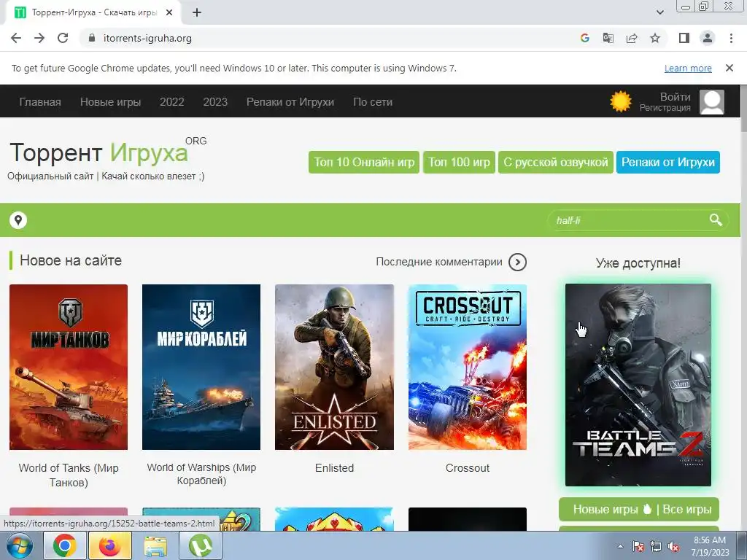Open Топ 10 Онлайн игр
Viewport: 747px width, 560px height.
point(364,163)
